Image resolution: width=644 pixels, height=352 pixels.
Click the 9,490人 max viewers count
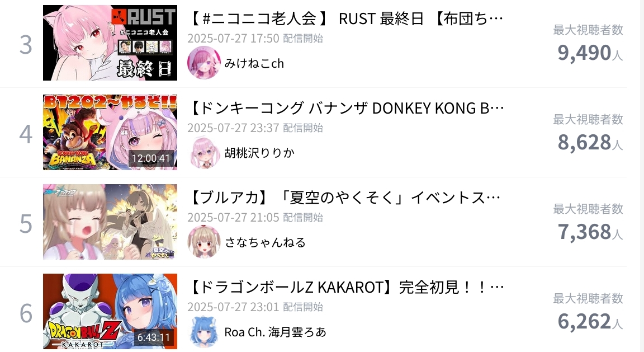pos(590,53)
